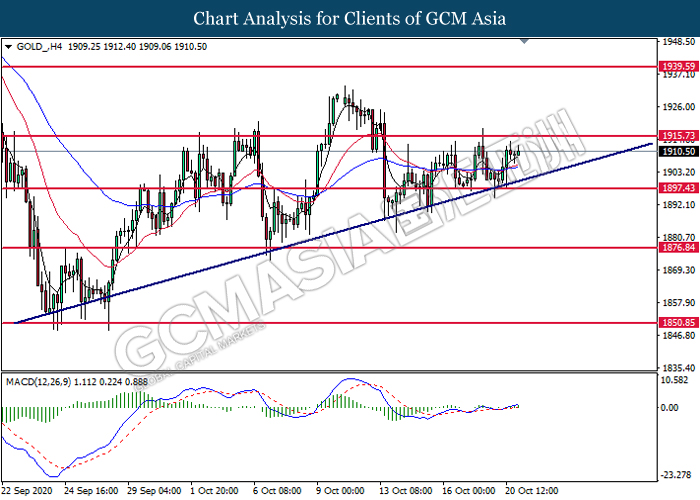The height and width of the screenshot is (500, 700).
Task: Click the 24 Sep 16:00 time label
Action: pyautogui.click(x=91, y=492)
